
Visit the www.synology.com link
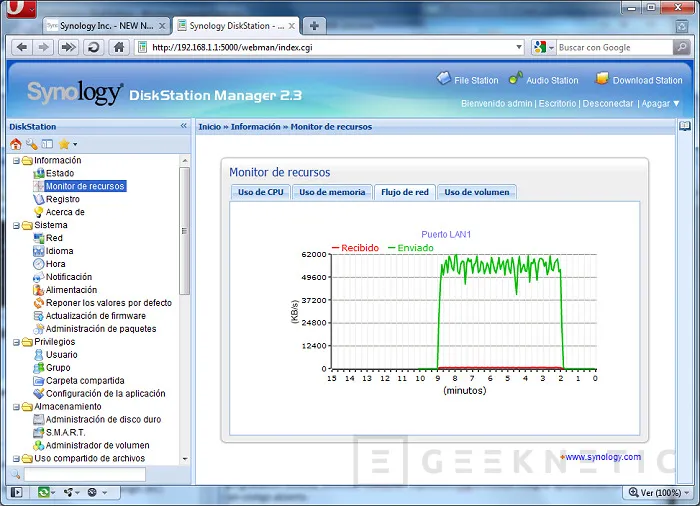coord(603,457)
